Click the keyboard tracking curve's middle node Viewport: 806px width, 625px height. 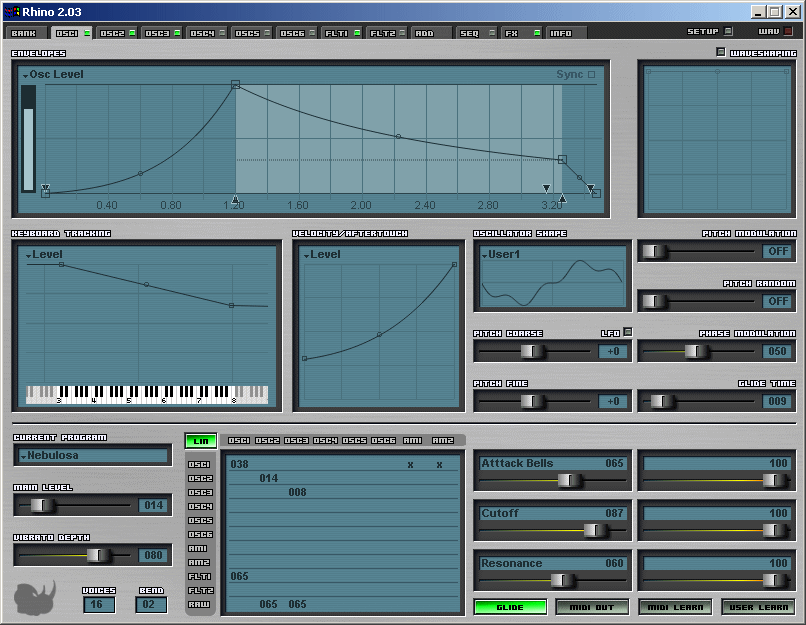point(146,284)
